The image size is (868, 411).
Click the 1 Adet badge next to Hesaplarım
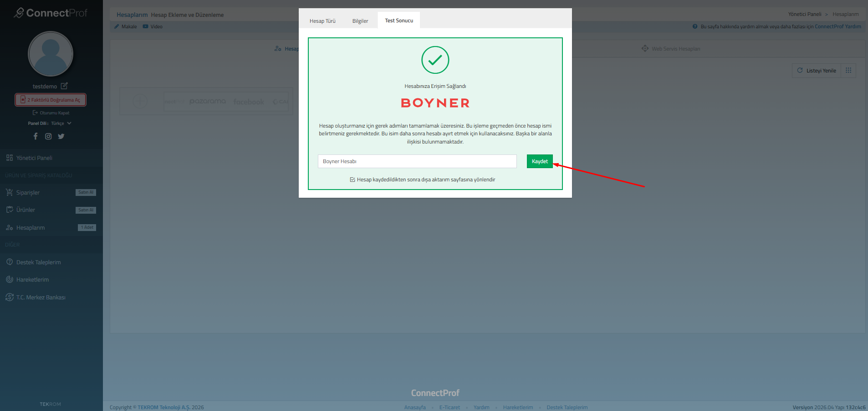[87, 227]
